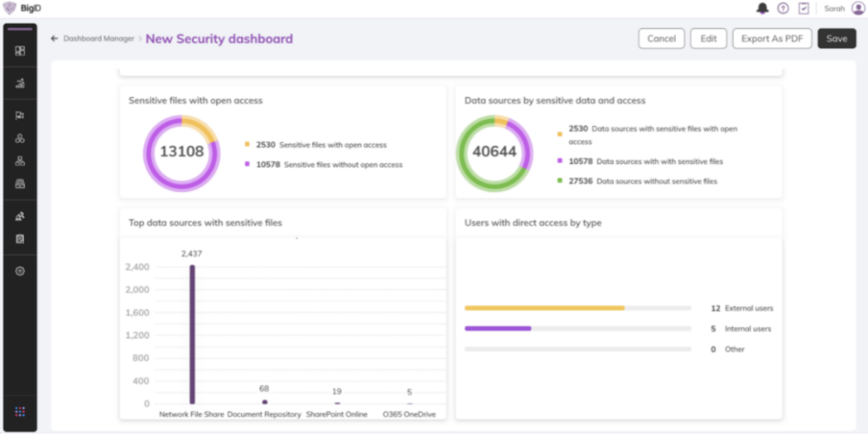Open the colorful apps grid launcher
Viewport: 868px width, 436px height.
coord(20,412)
